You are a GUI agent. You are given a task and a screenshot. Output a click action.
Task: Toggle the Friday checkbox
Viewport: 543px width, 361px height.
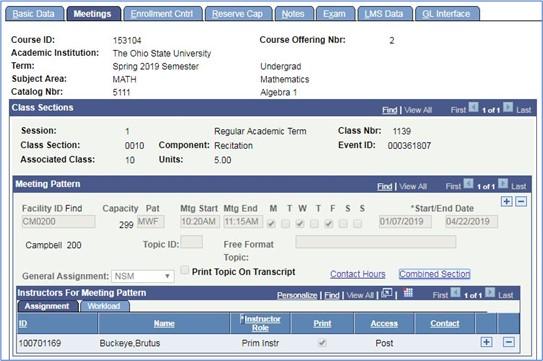click(329, 224)
